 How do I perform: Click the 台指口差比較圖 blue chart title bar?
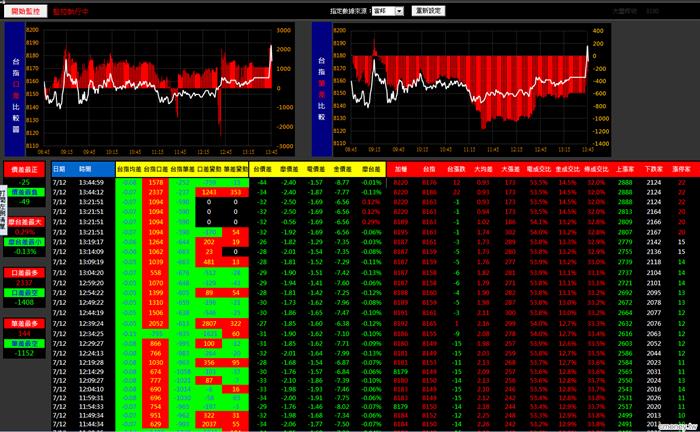point(15,89)
